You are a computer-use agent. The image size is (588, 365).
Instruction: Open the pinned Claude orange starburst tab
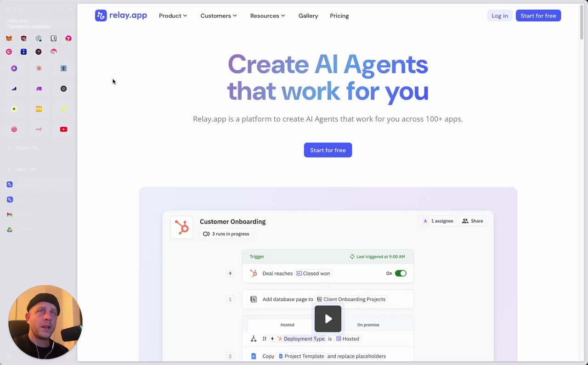(x=39, y=68)
